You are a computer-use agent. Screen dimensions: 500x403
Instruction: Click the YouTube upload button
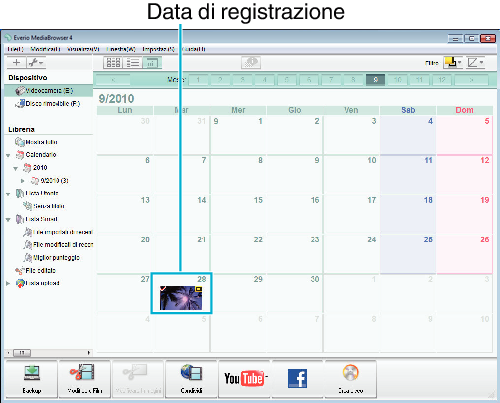click(x=244, y=379)
